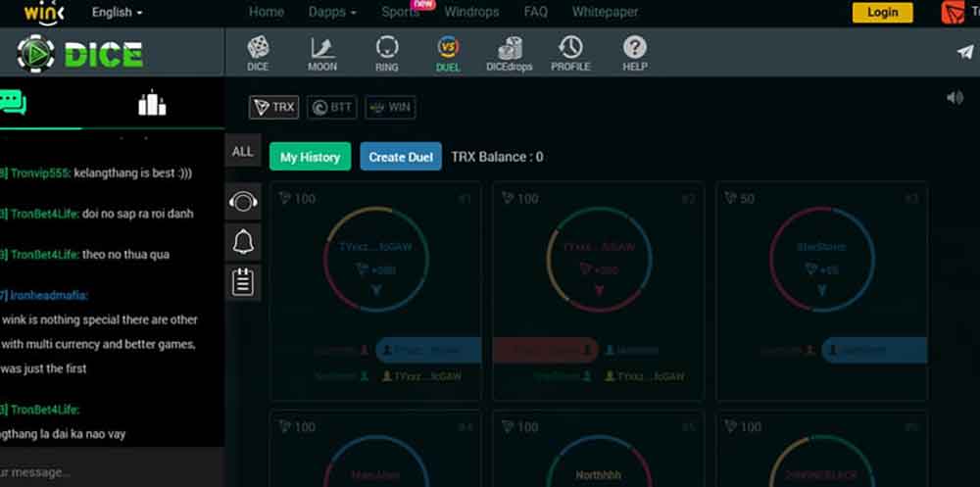This screenshot has width=980, height=487.
Task: Open duel card #1 wheel
Action: pos(375,260)
